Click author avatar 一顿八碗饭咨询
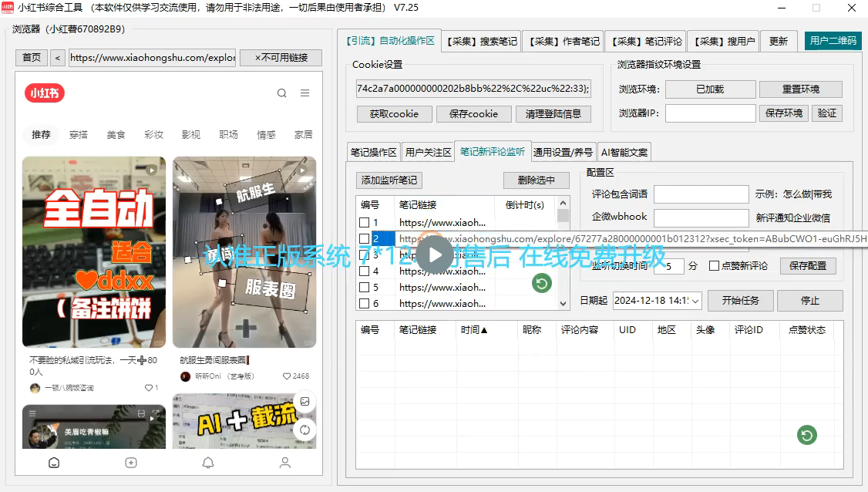The image size is (868, 492). coord(35,388)
